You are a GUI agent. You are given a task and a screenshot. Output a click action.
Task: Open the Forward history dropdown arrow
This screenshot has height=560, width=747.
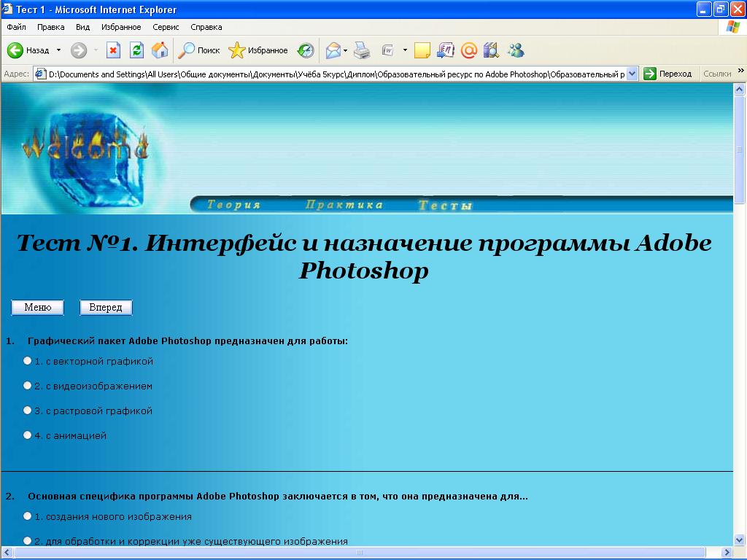[x=96, y=50]
